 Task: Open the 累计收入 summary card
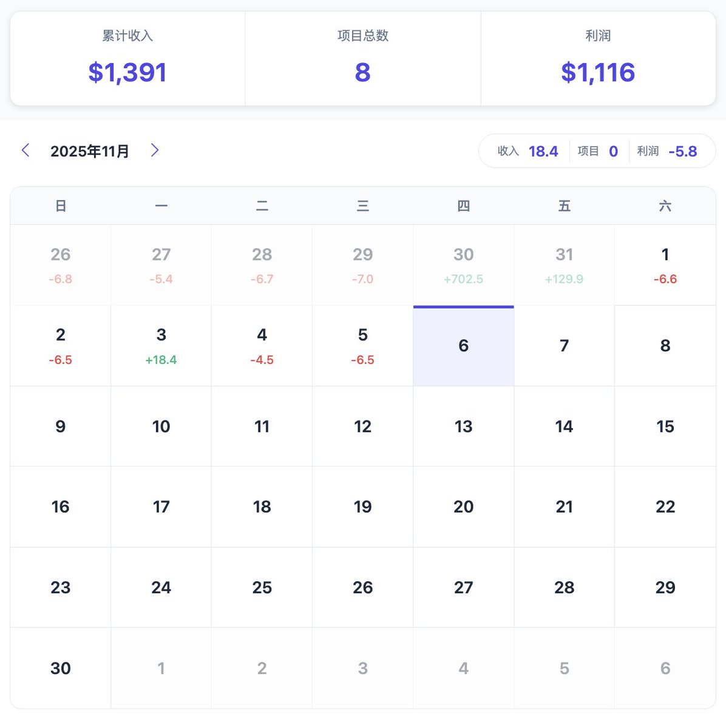(127, 59)
